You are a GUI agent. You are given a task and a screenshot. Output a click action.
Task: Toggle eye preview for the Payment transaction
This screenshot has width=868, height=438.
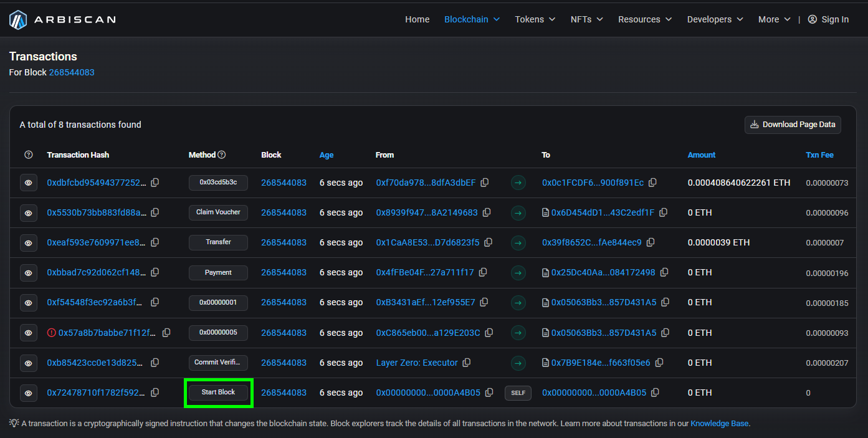coord(29,273)
